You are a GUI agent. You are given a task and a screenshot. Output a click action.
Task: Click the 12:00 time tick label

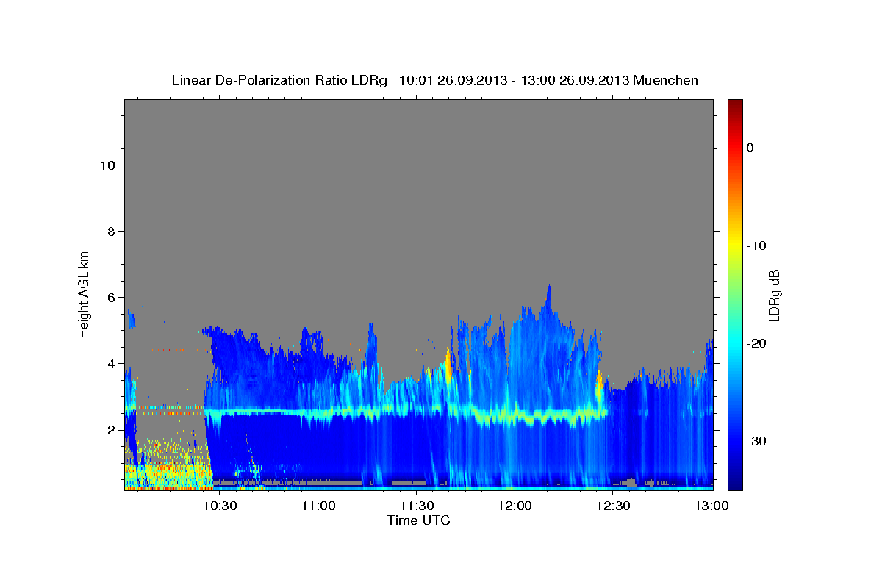pos(514,506)
